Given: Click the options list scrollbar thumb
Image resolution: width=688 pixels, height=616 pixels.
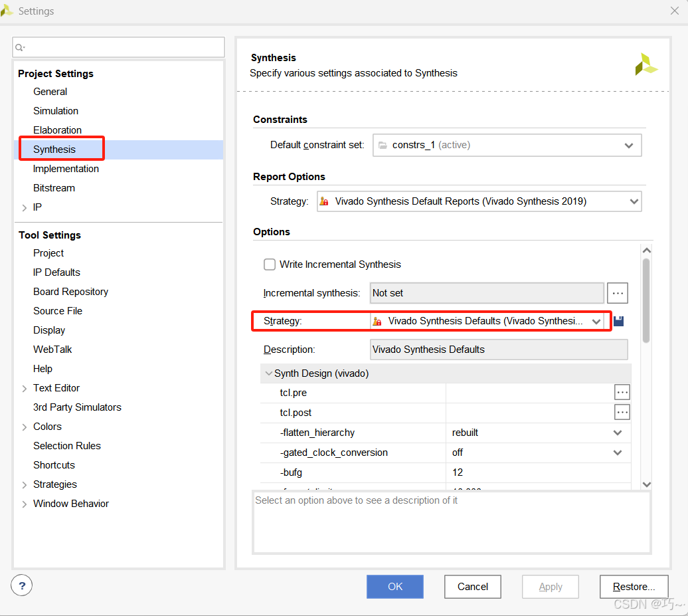Looking at the screenshot, I should tap(646, 301).
